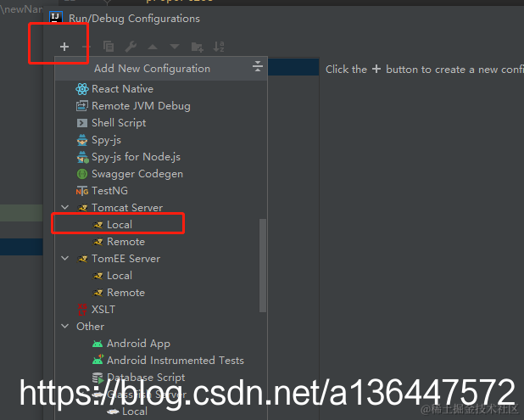524x420 pixels.
Task: Collapse the Other group
Action: point(65,327)
